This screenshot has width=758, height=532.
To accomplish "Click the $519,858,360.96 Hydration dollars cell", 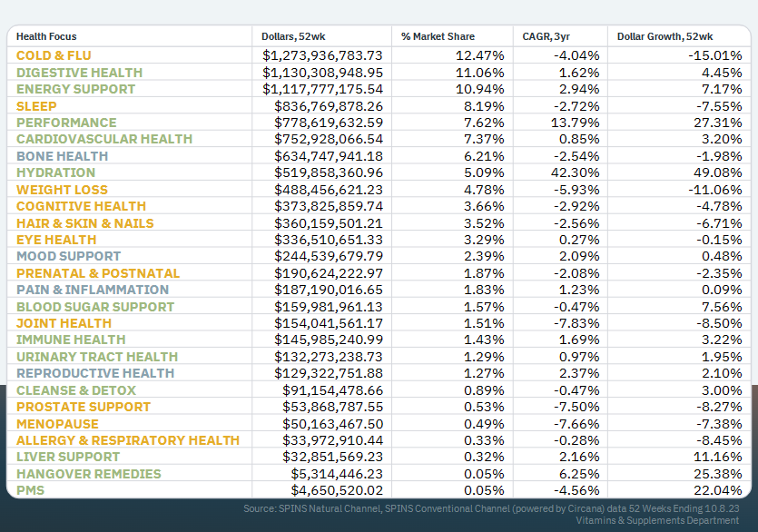I will 329,172.
